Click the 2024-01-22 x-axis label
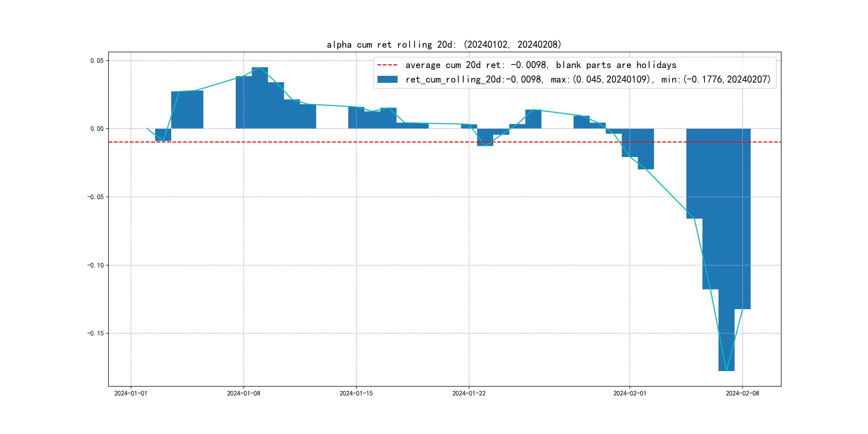 coord(469,393)
